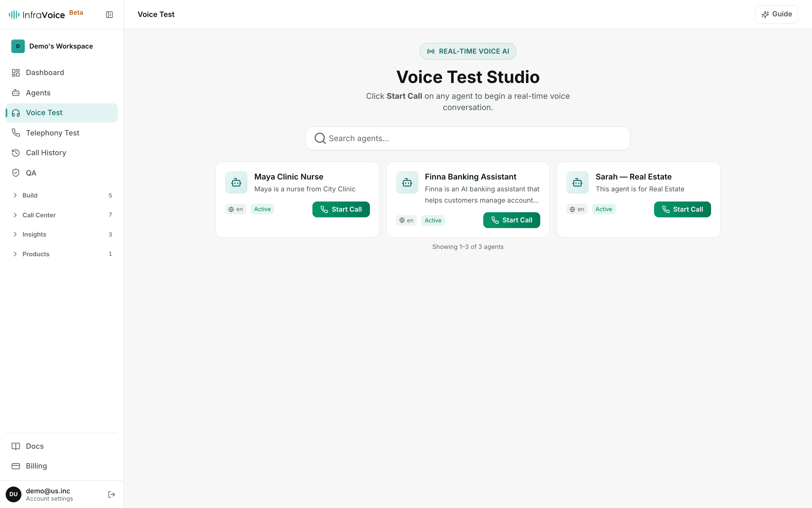Click Finna Banking Assistant robot icon
Image resolution: width=812 pixels, height=508 pixels.
407,182
